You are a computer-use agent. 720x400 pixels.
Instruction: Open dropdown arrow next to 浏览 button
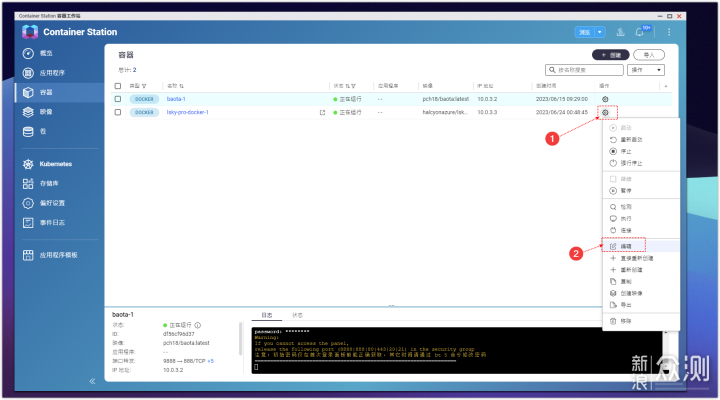tap(600, 32)
